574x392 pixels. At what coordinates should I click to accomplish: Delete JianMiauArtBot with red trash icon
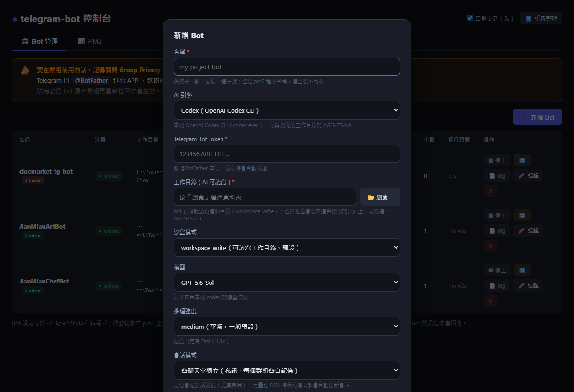[490, 246]
